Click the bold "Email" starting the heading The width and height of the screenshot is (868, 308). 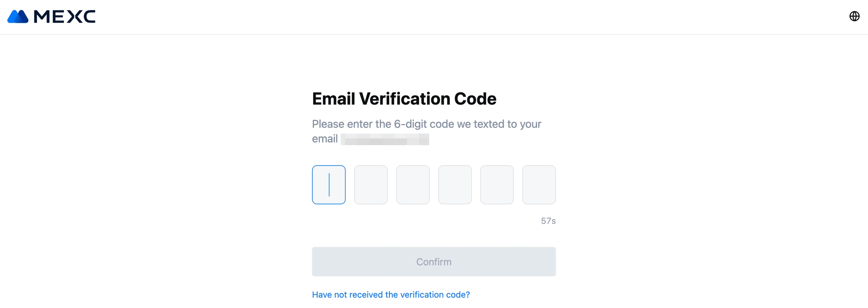(x=333, y=99)
